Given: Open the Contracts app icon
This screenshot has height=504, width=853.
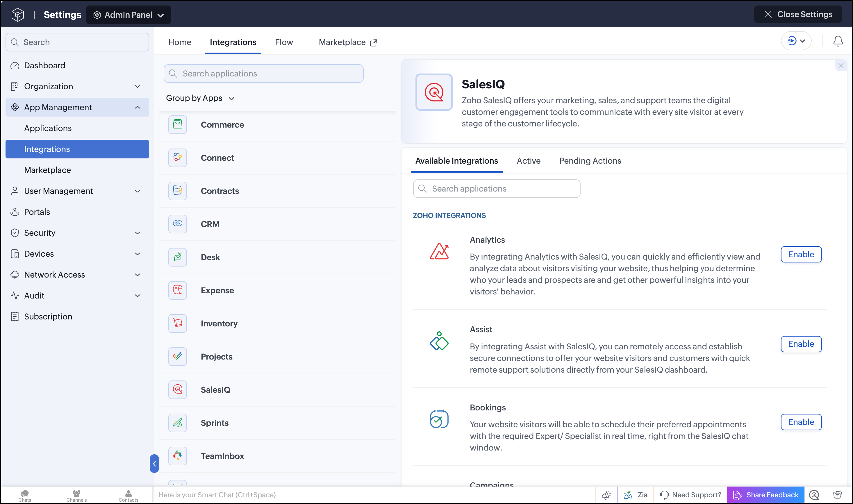Looking at the screenshot, I should click(177, 191).
